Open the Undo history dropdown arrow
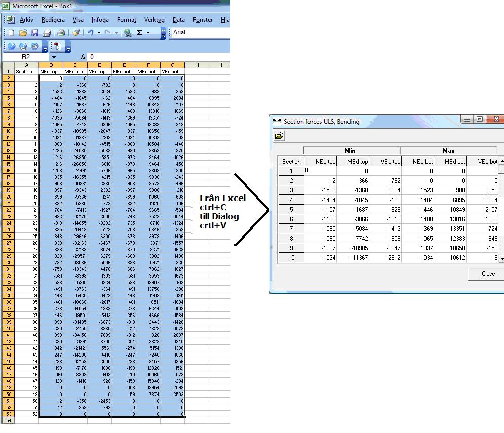The image size is (504, 433). tap(99, 33)
